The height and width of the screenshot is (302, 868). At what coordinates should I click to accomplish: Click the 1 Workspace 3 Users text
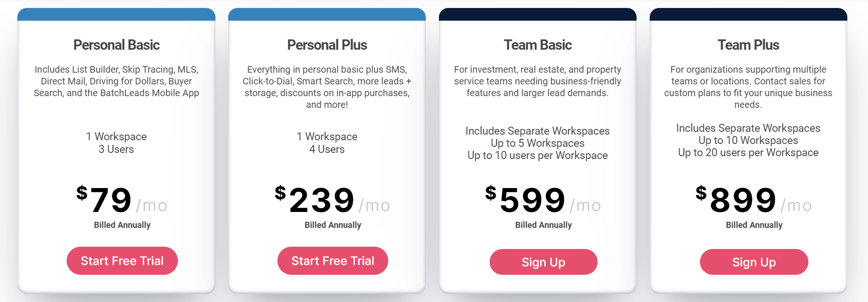click(x=116, y=143)
